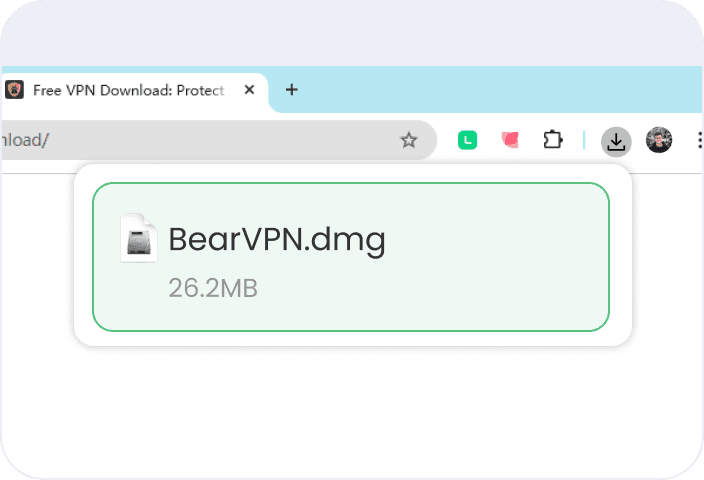The width and height of the screenshot is (704, 480).
Task: Open the Extensions puzzle menu
Action: pos(553,140)
